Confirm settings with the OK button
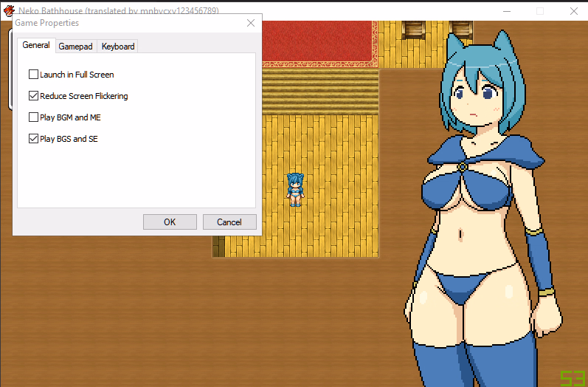The height and width of the screenshot is (387, 588). pyautogui.click(x=170, y=222)
